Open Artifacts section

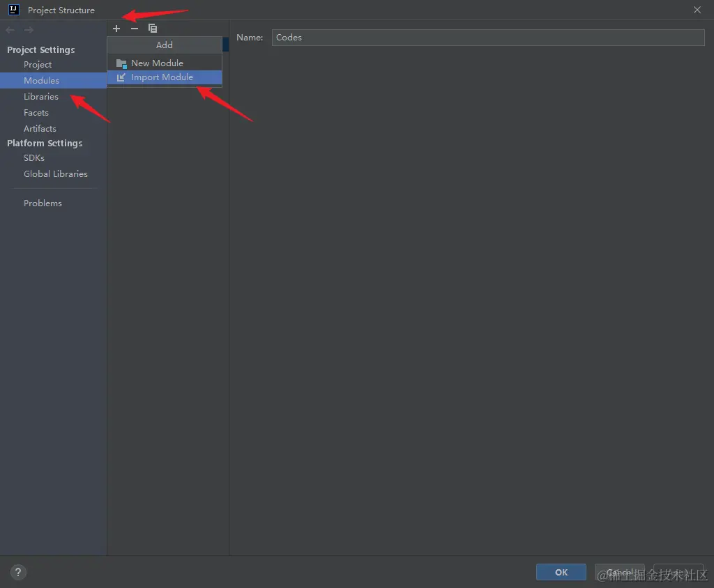40,128
